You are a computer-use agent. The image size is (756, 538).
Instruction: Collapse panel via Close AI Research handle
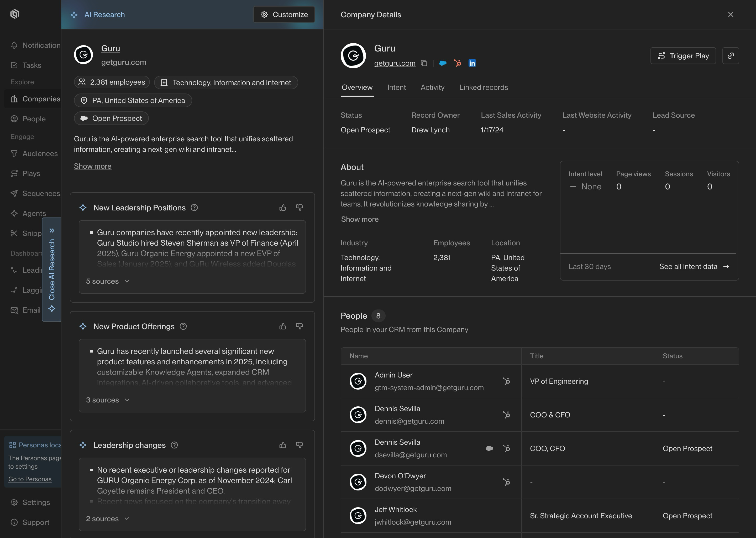pos(52,269)
